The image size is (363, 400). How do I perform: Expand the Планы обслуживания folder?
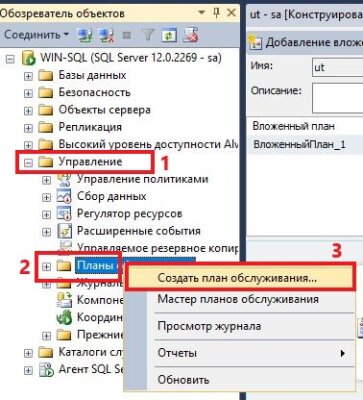click(47, 267)
